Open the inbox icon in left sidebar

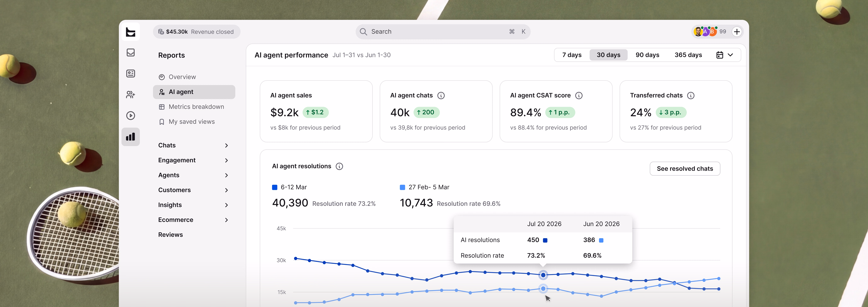[130, 53]
